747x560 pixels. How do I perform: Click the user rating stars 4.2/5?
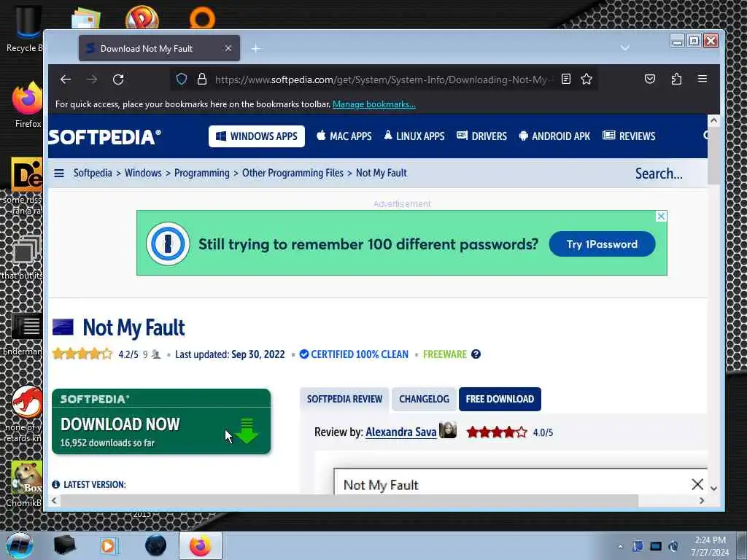pyautogui.click(x=82, y=354)
